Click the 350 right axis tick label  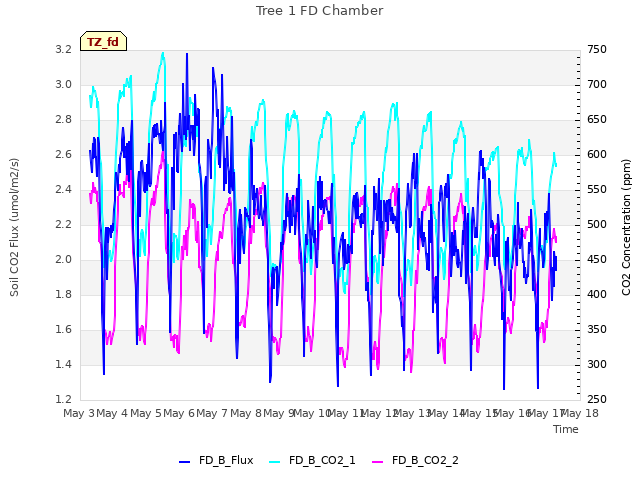597,329
